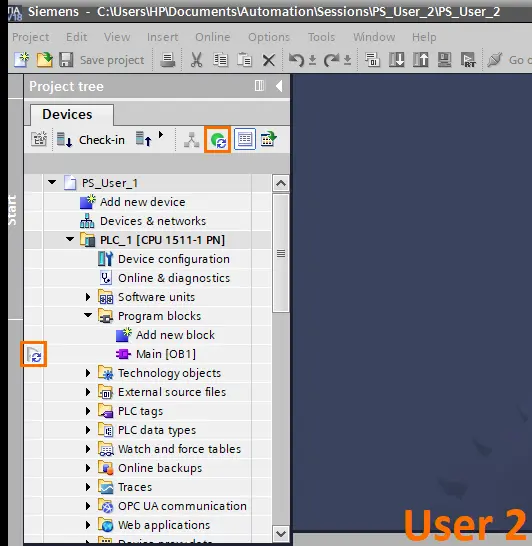Screen dimensions: 532x546
Task: Click the Cut scissors icon in toolbar
Action: tap(196, 60)
